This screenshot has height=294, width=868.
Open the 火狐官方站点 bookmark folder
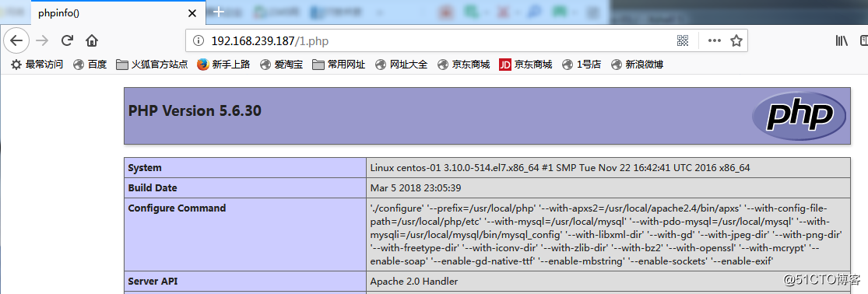pyautogui.click(x=152, y=65)
